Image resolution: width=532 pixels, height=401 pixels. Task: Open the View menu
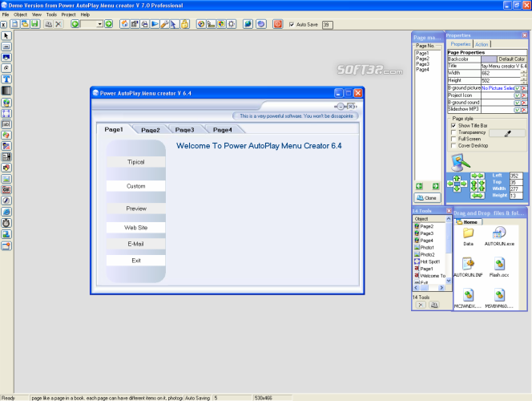pyautogui.click(x=37, y=14)
